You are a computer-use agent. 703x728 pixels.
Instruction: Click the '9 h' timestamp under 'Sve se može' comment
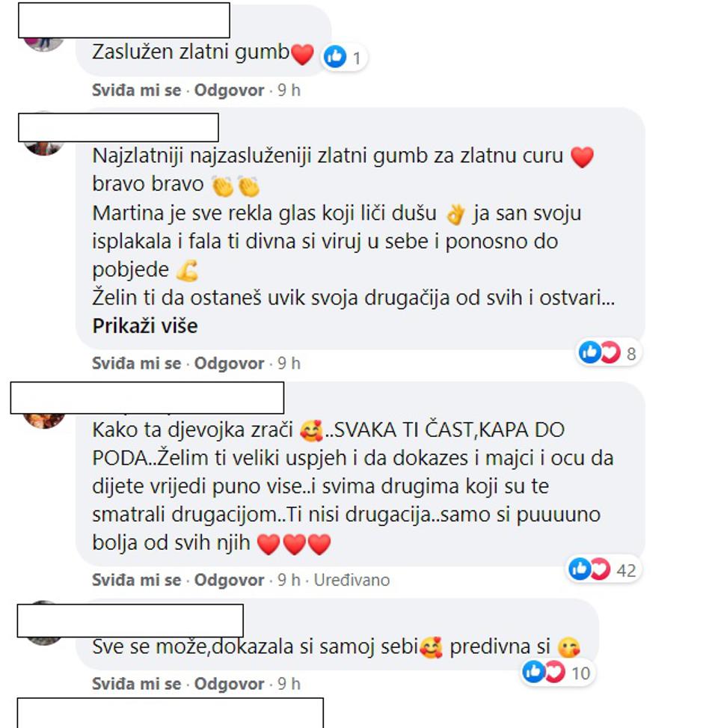pyautogui.click(x=289, y=684)
